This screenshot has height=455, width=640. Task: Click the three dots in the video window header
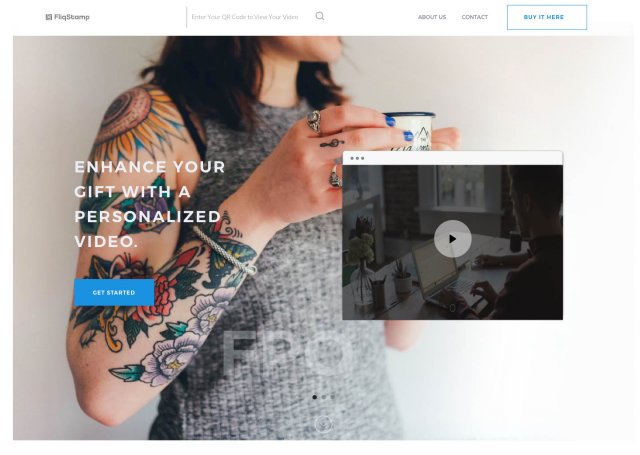click(357, 158)
